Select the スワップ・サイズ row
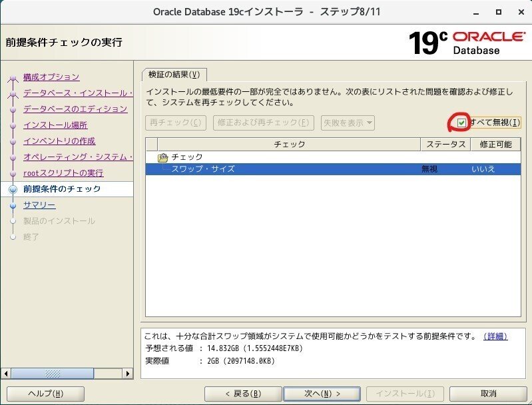 click(x=333, y=169)
